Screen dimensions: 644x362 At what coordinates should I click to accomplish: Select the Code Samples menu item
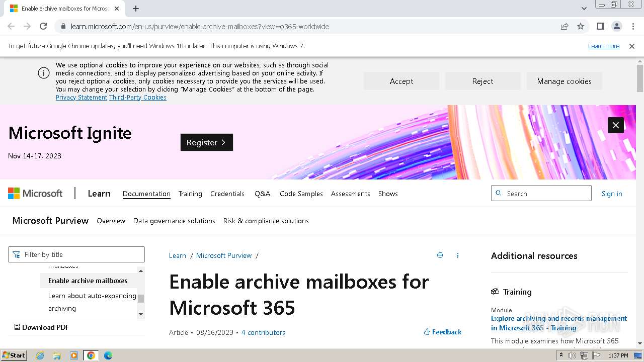pos(301,194)
